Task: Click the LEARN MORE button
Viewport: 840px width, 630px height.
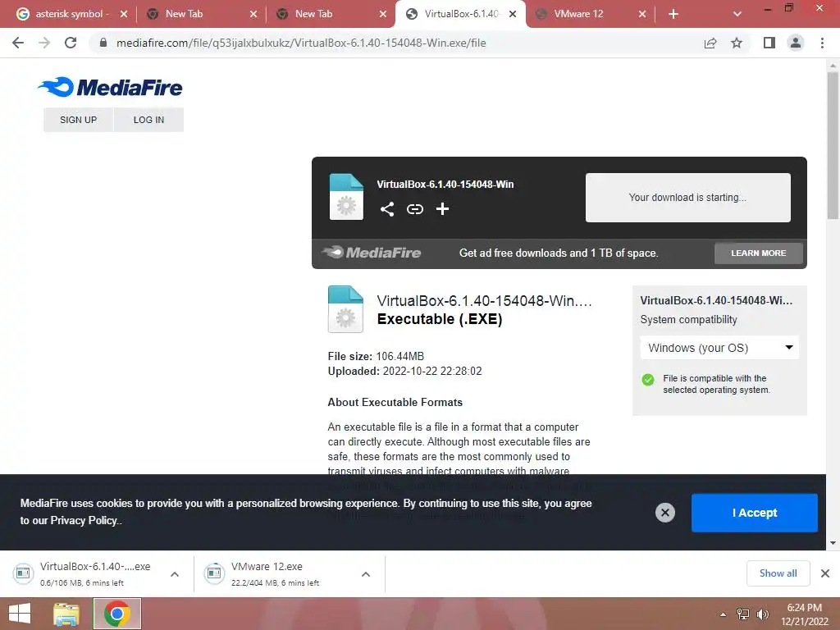Action: (758, 253)
